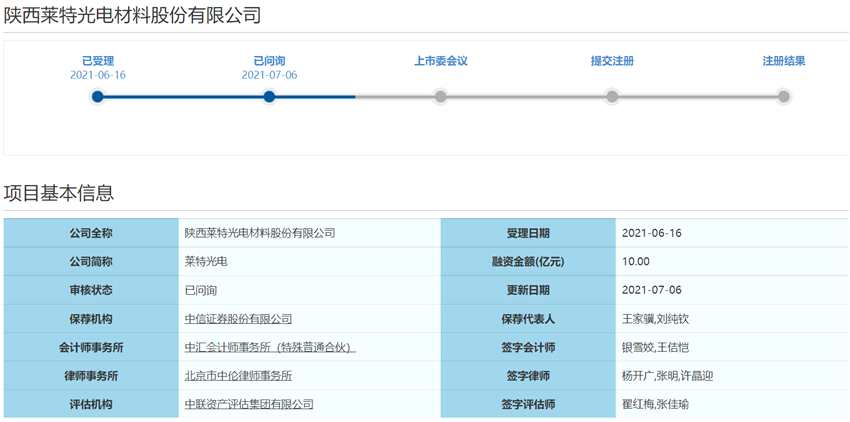
Task: Click the 保荐代表人 header cell
Action: click(x=528, y=319)
